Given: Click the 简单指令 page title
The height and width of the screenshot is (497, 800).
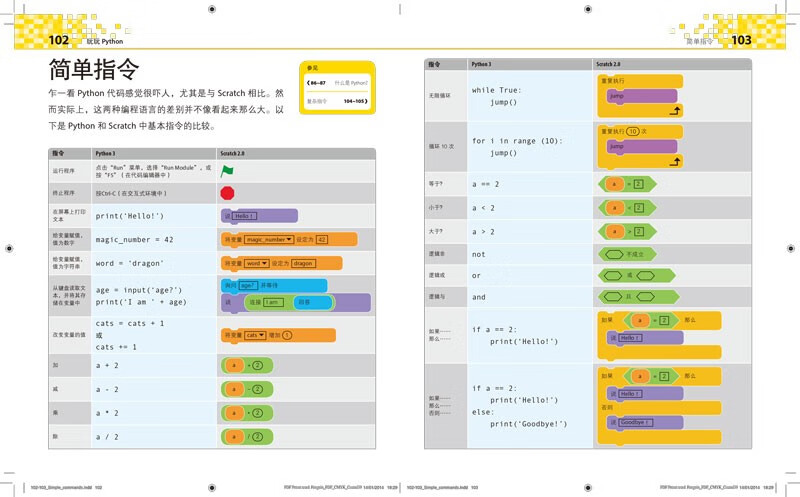Looking at the screenshot, I should (93, 69).
